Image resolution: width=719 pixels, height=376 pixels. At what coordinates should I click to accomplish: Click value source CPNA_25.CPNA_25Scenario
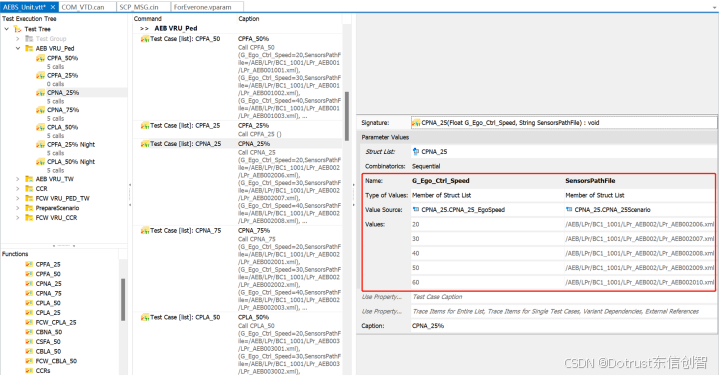point(612,210)
